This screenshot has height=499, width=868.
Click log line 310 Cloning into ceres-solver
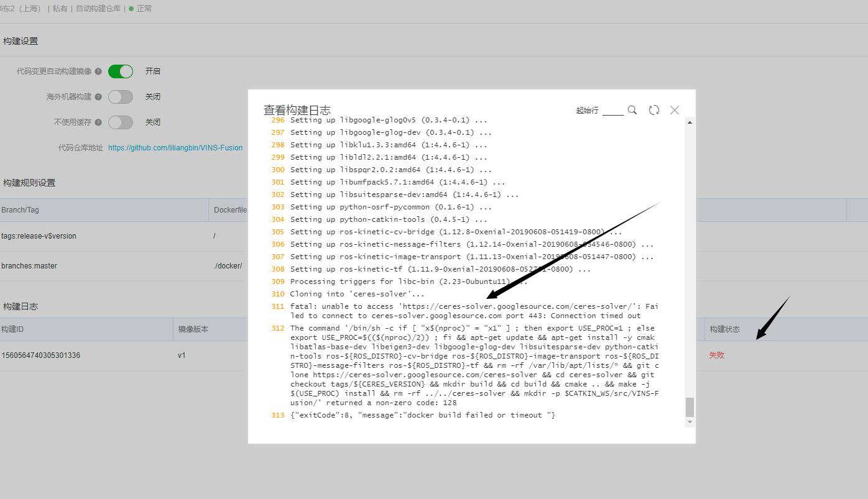pyautogui.click(x=358, y=294)
